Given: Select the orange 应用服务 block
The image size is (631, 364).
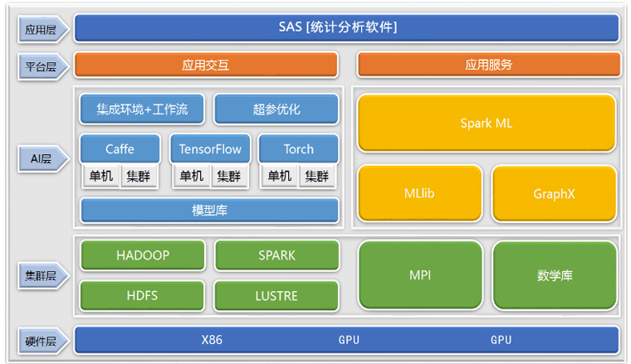Looking at the screenshot, I should 489,65.
